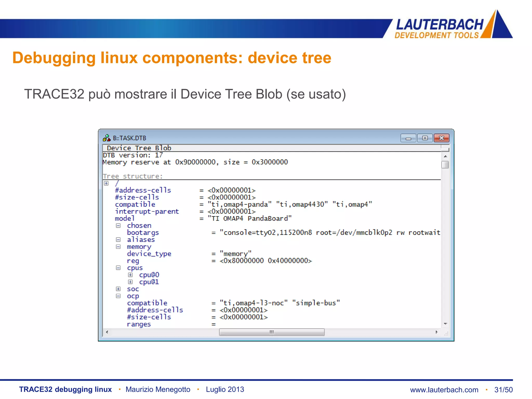Click the 'Tree structure:' heading
Image resolution: width=532 pixels, height=399 pixels.
133,176
